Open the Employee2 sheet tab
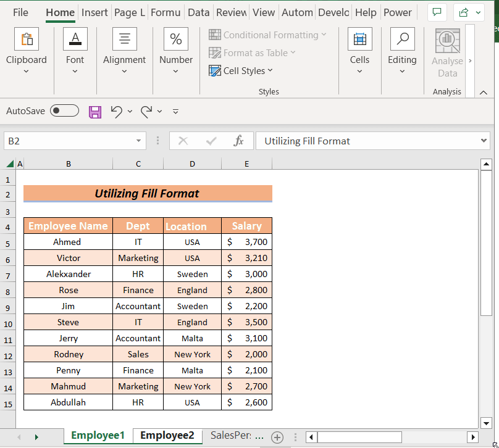The height and width of the screenshot is (448, 499). point(167,436)
